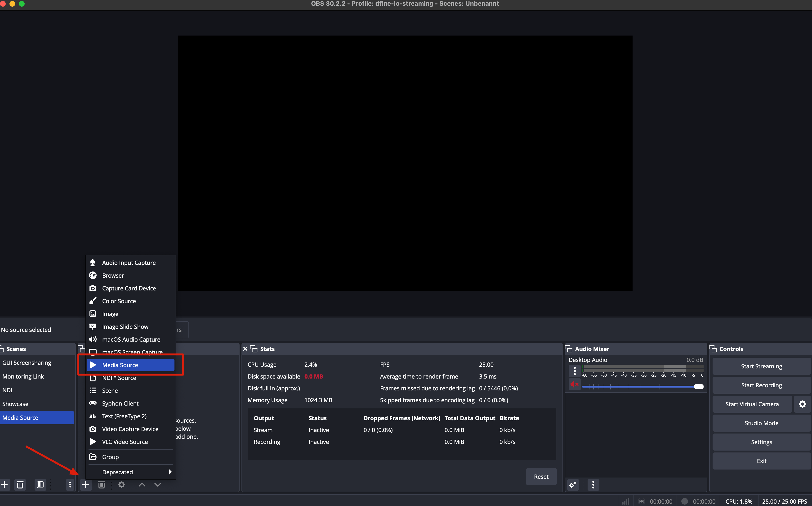This screenshot has width=812, height=506.
Task: Open OBS Settings
Action: [761, 442]
